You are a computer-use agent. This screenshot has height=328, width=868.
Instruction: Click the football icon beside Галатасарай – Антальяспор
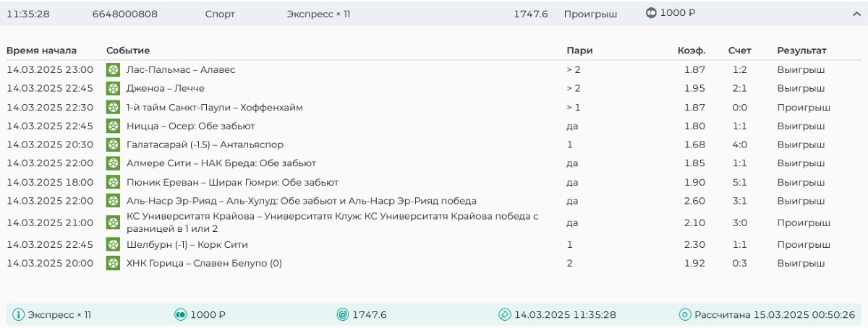click(x=113, y=144)
